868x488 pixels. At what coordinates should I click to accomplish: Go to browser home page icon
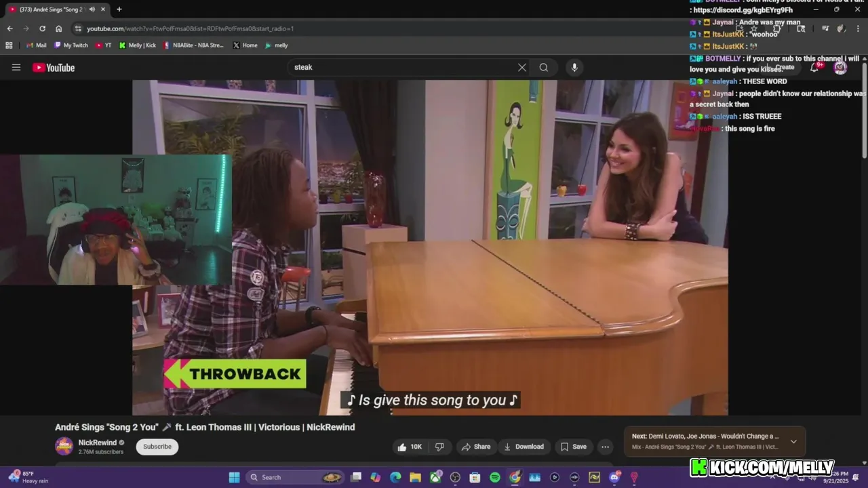pyautogui.click(x=58, y=28)
